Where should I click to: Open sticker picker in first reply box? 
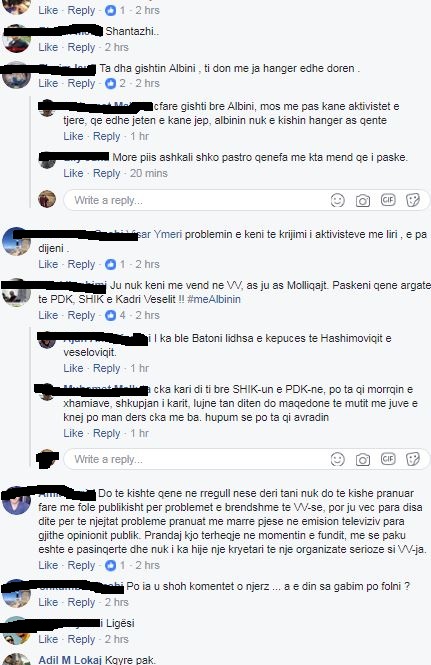[x=413, y=200]
